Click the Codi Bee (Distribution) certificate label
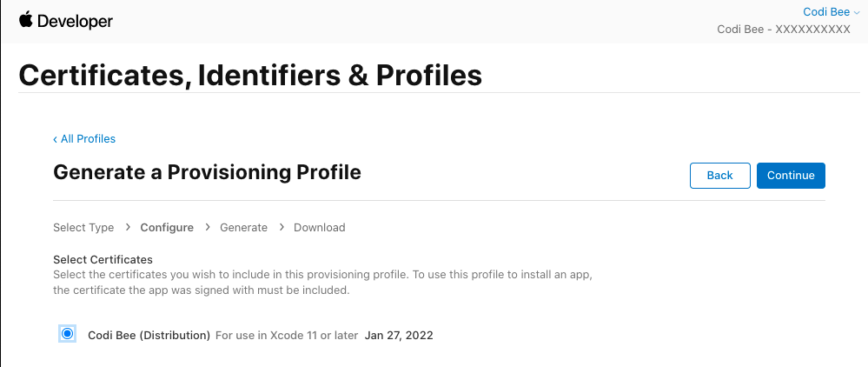The width and height of the screenshot is (868, 367). click(x=149, y=335)
